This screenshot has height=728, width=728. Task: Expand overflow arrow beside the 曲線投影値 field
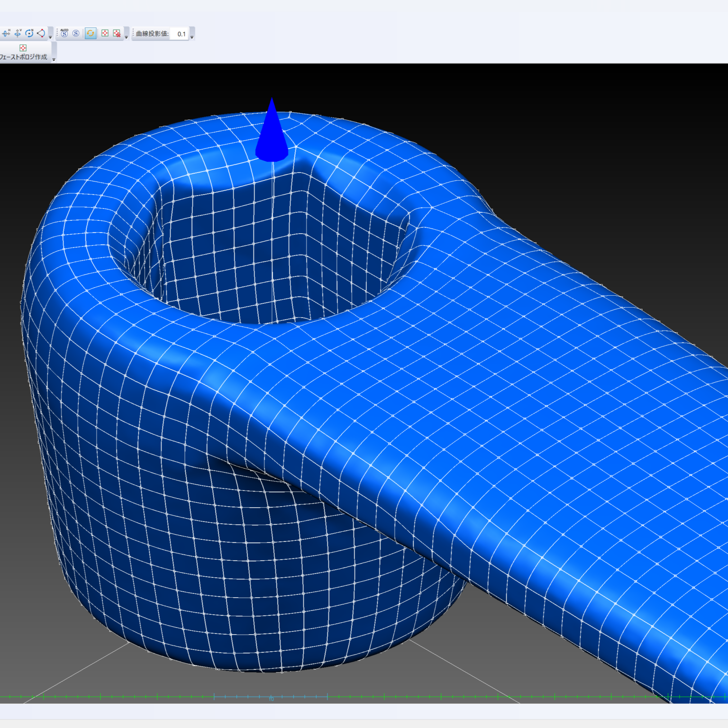click(192, 36)
